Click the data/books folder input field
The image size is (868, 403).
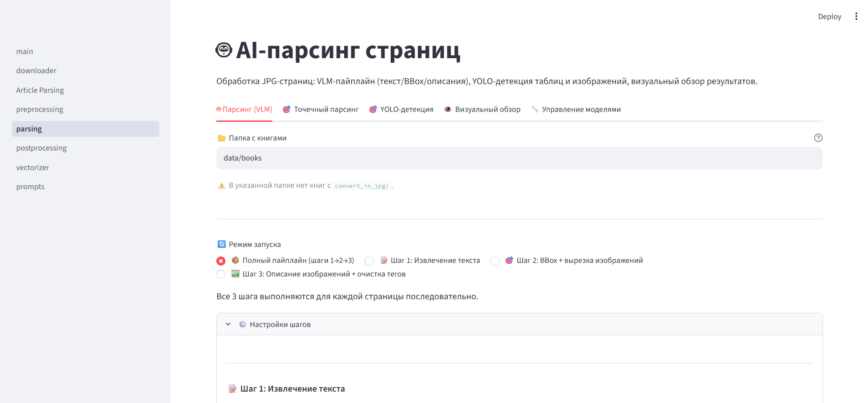click(519, 158)
